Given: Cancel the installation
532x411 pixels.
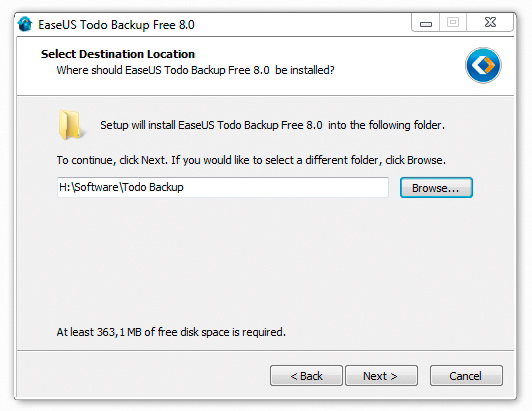Looking at the screenshot, I should 466,376.
